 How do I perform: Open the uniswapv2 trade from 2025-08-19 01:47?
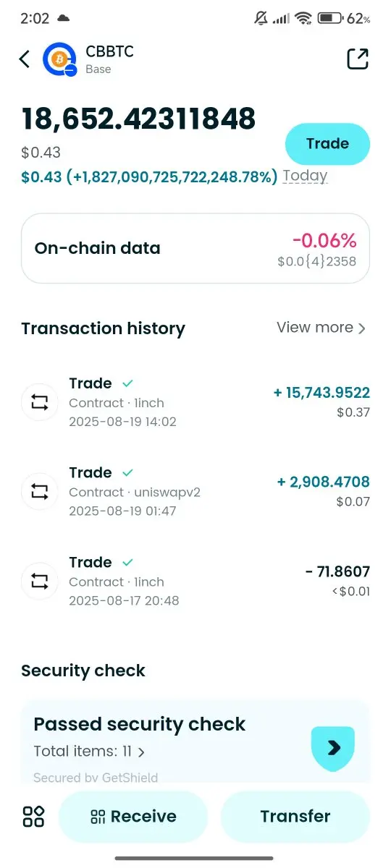click(x=195, y=492)
